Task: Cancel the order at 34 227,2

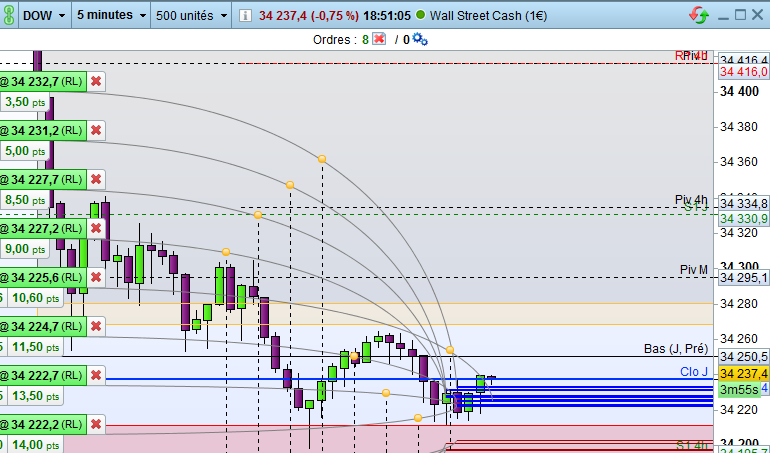Action: click(96, 228)
